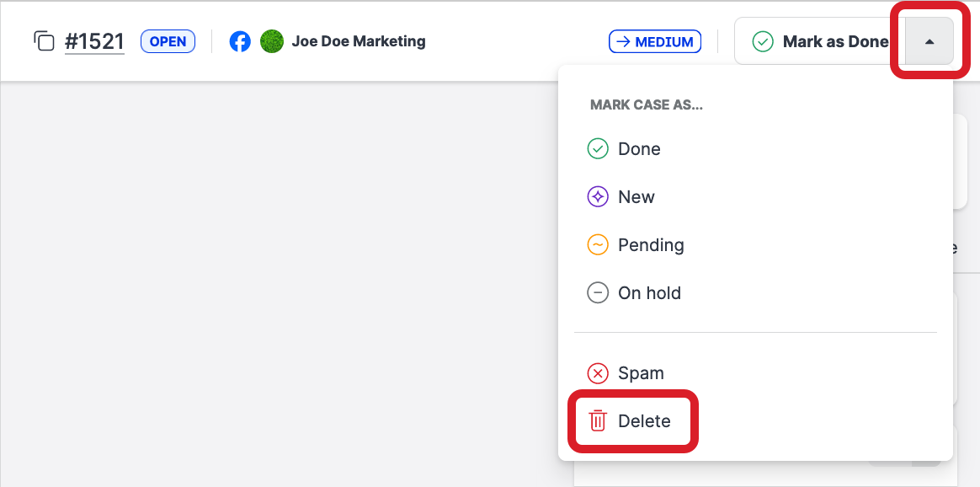Click the copy case number icon
The width and height of the screenshot is (980, 487).
[x=43, y=40]
